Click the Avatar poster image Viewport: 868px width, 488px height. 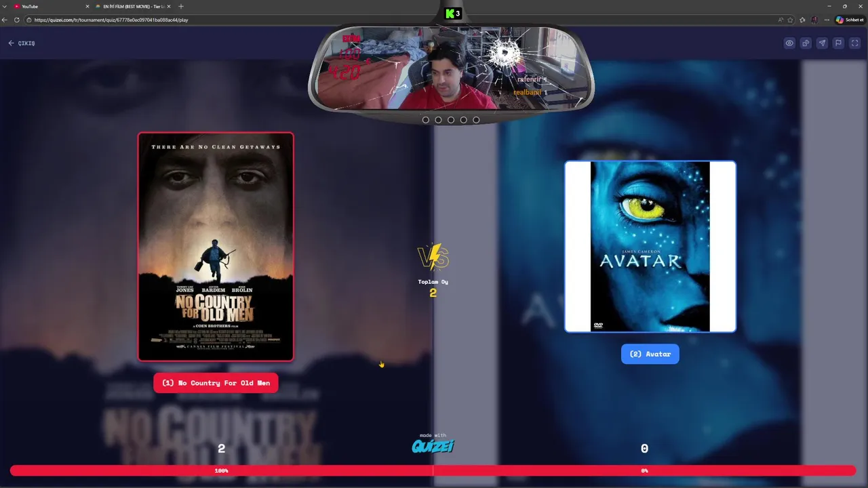(650, 247)
